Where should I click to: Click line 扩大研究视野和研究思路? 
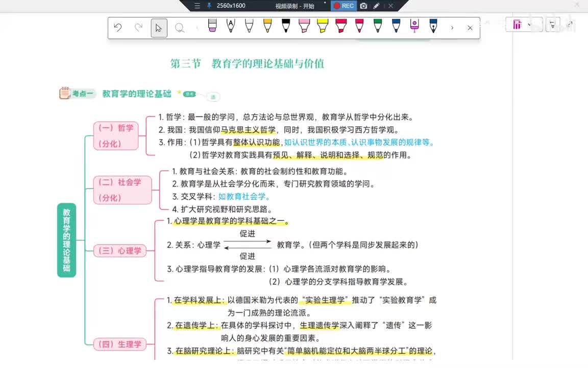(x=227, y=209)
